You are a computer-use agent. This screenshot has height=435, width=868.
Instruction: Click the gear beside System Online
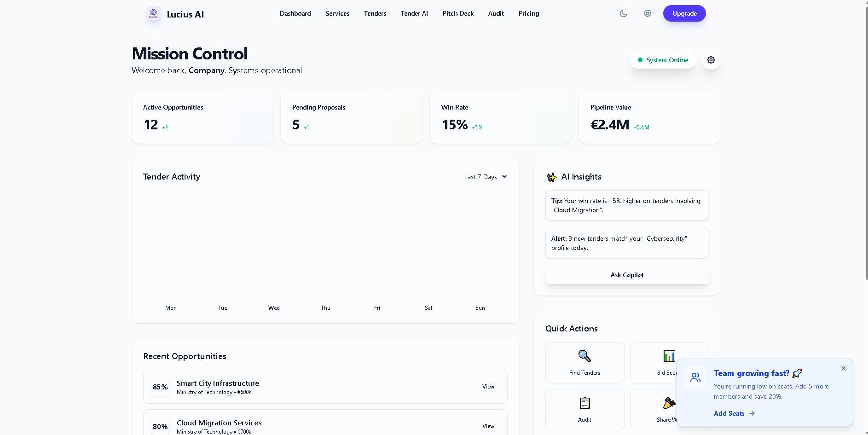(710, 60)
